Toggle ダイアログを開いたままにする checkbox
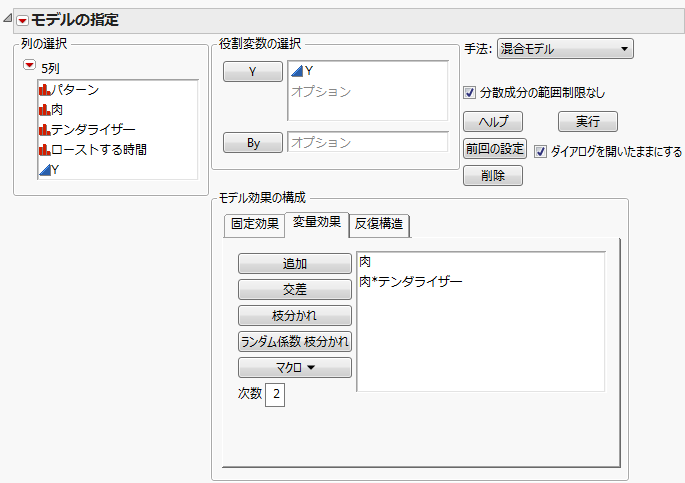This screenshot has width=685, height=483. [x=540, y=152]
